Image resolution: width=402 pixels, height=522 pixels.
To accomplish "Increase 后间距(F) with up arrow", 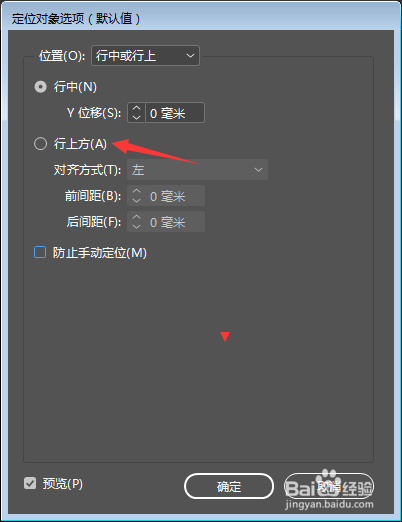I will click(x=136, y=217).
